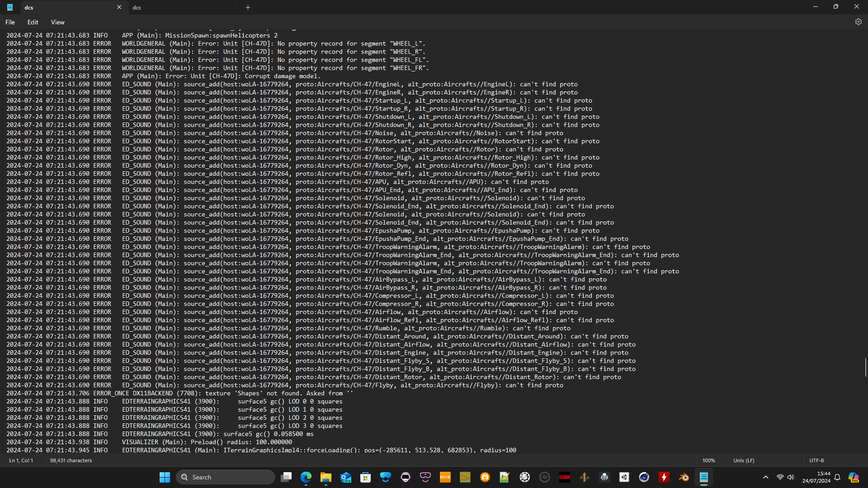This screenshot has height=488, width=868.
Task: Open the Wi-Fi network tray icon
Action: click(x=780, y=477)
